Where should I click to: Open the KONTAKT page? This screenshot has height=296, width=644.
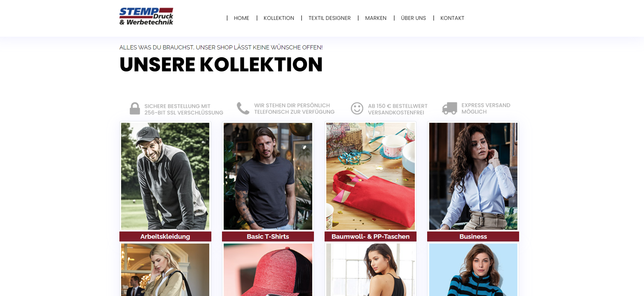452,18
